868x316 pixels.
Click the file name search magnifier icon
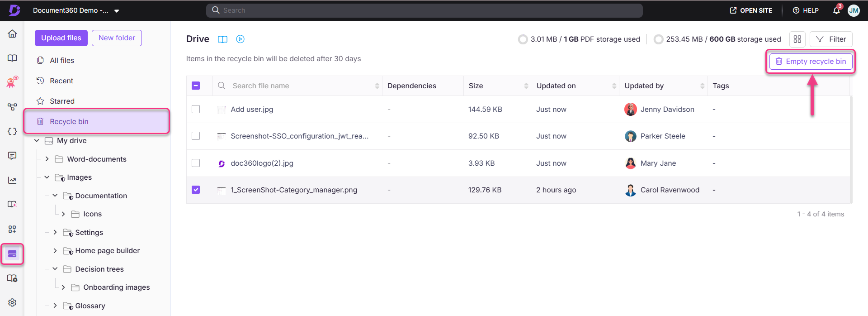(x=222, y=86)
